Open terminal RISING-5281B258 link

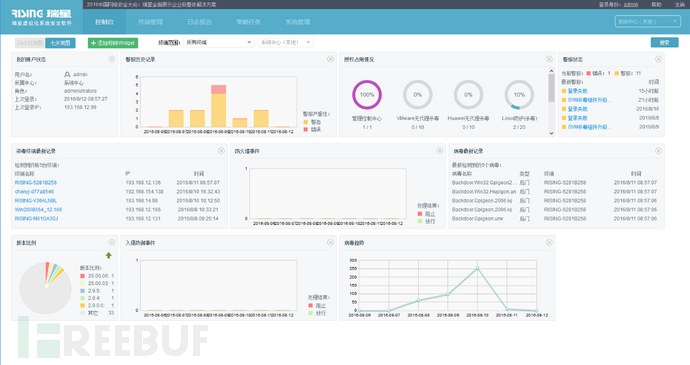click(36, 182)
